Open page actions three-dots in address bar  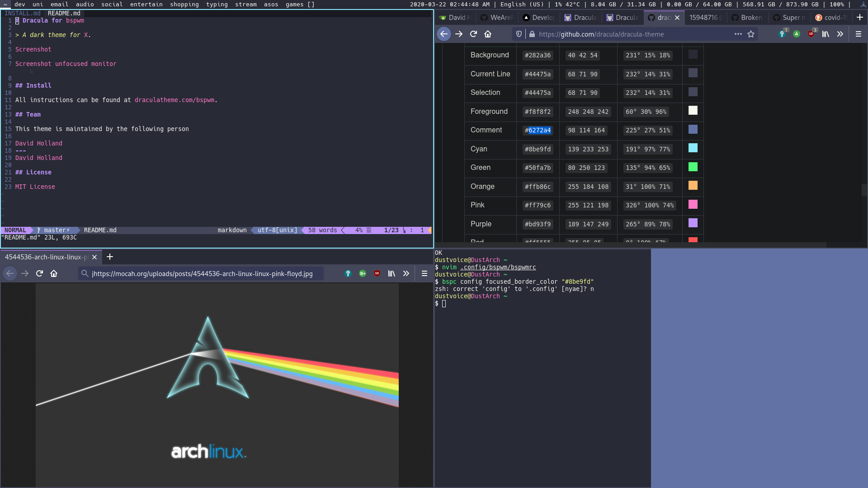coord(738,34)
